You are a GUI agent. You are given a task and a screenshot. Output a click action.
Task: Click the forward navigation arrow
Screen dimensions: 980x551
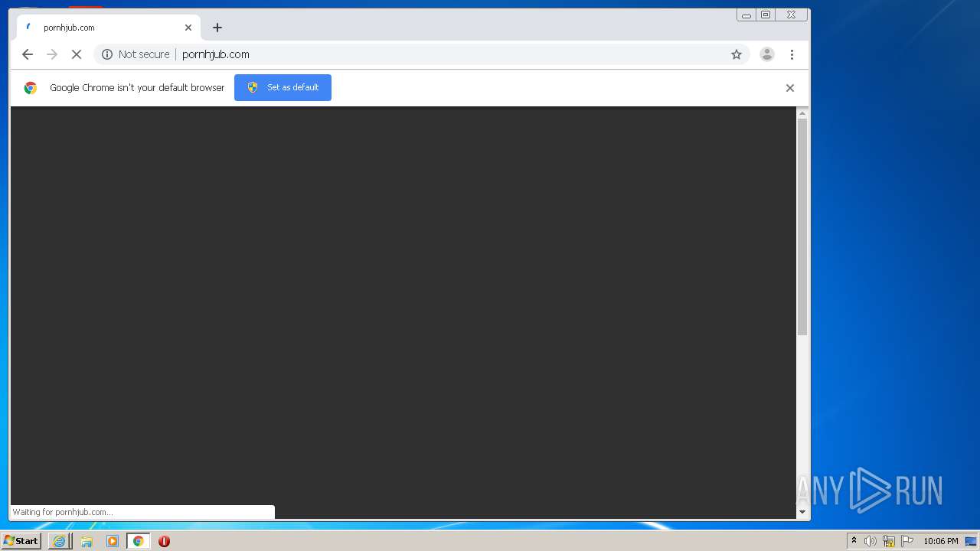pyautogui.click(x=52, y=54)
